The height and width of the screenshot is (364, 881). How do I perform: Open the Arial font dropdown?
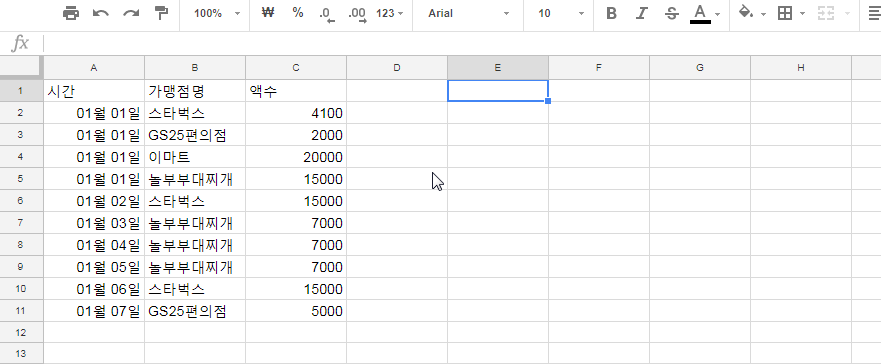tap(468, 13)
